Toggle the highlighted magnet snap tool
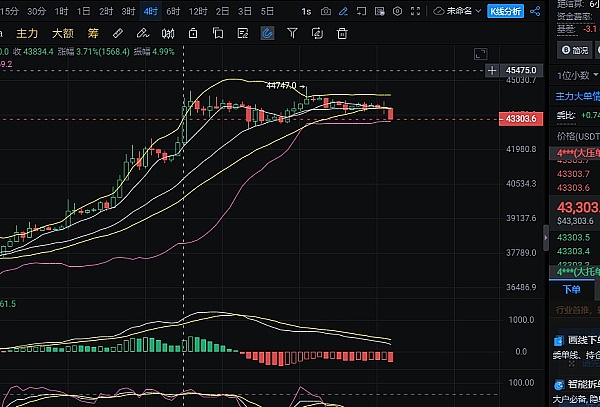 [267, 32]
